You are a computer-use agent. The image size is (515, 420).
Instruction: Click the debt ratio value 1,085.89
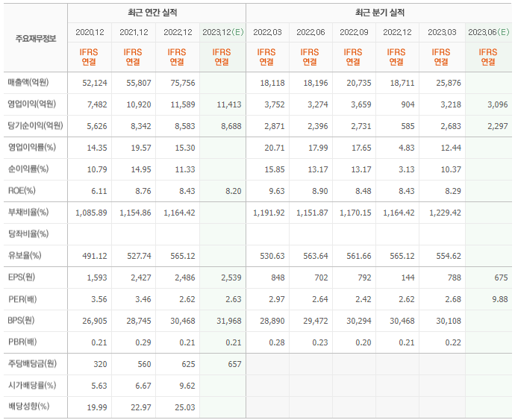pos(91,213)
